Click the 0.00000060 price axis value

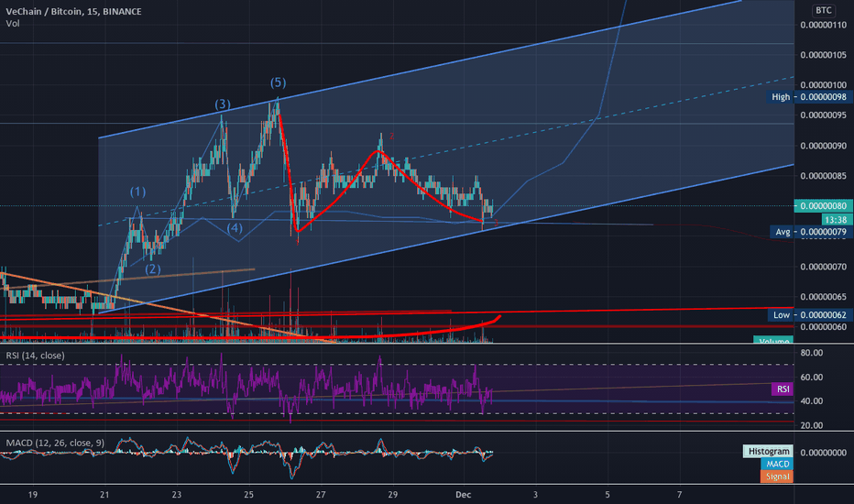(x=824, y=327)
